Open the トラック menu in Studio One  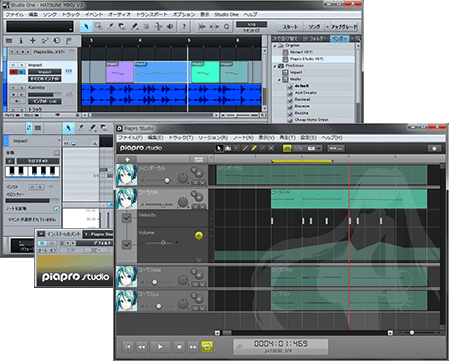(71, 14)
